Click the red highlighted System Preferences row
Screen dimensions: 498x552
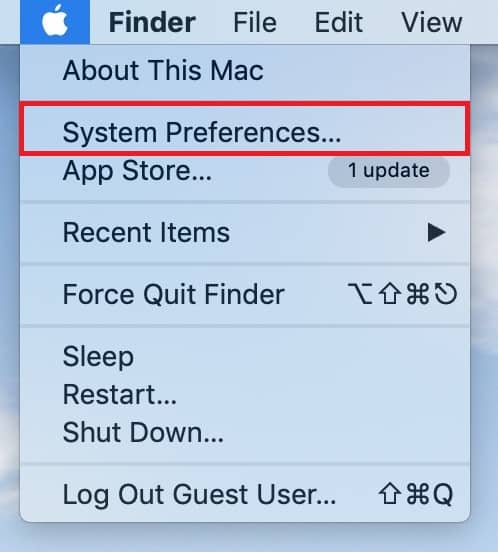pyautogui.click(x=245, y=129)
